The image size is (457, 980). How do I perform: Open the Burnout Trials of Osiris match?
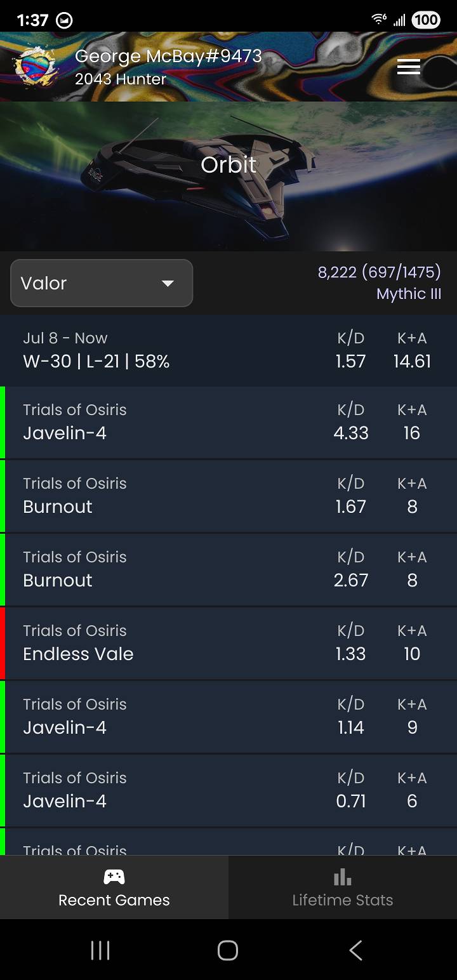tap(228, 496)
